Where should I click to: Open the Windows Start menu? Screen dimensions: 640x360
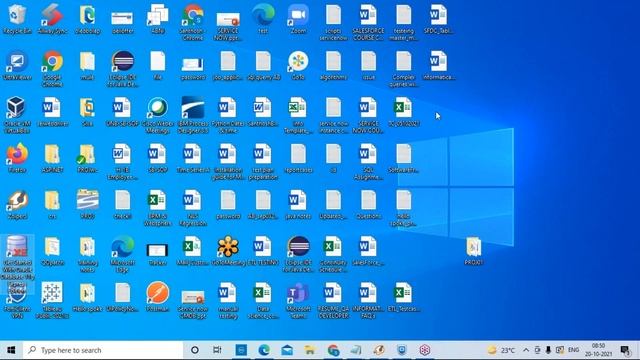[x=11, y=350]
